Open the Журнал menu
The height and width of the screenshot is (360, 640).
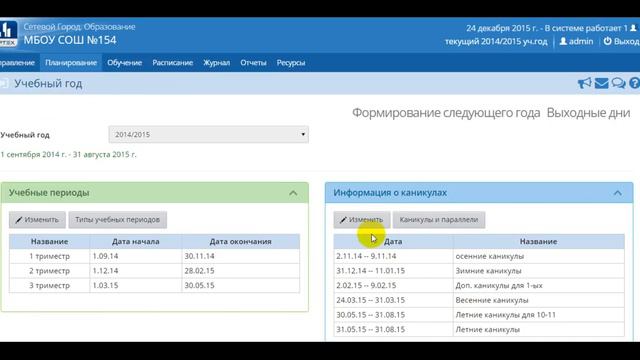point(216,63)
